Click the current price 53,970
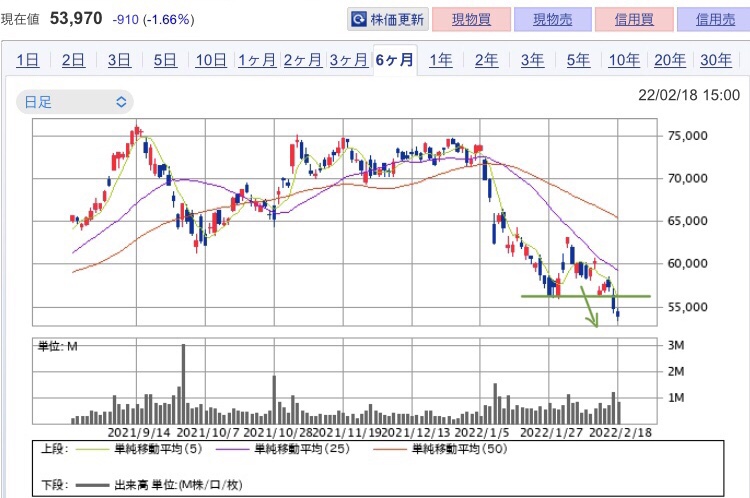The width and height of the screenshot is (750, 498). (x=76, y=19)
